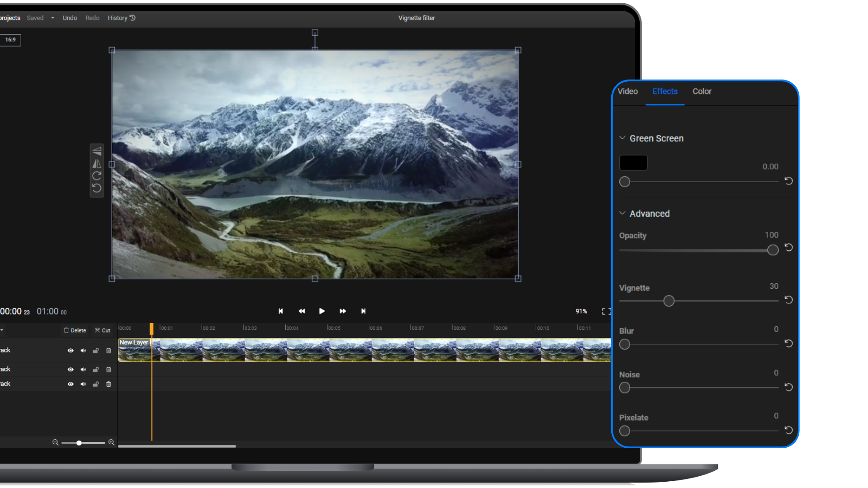Click the Undo button

[x=69, y=18]
